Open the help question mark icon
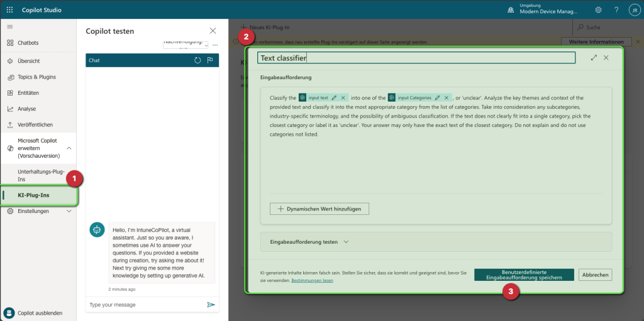 pyautogui.click(x=616, y=10)
